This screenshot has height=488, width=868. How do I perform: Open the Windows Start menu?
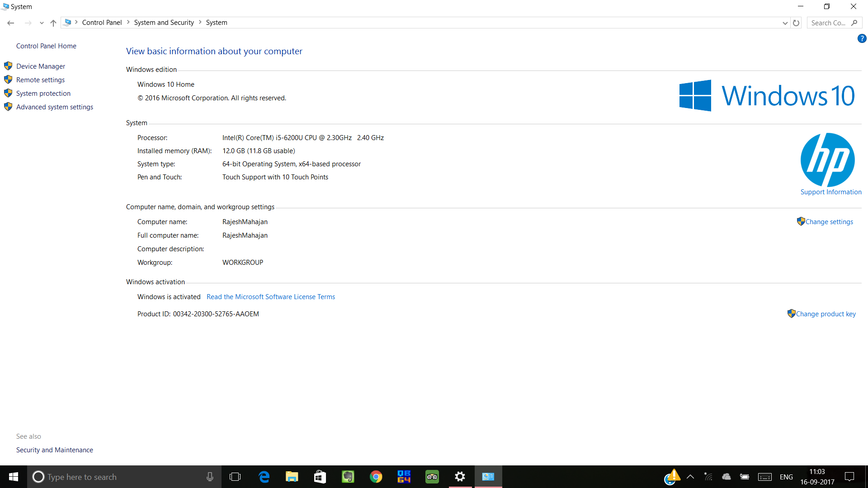[14, 477]
